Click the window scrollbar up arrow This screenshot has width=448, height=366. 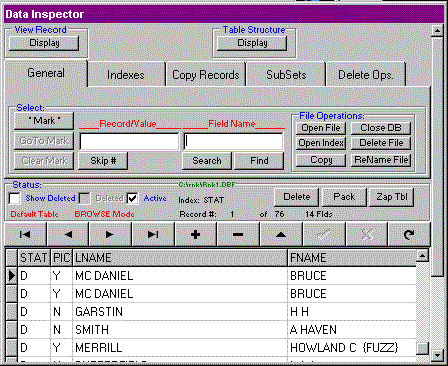(x=437, y=31)
